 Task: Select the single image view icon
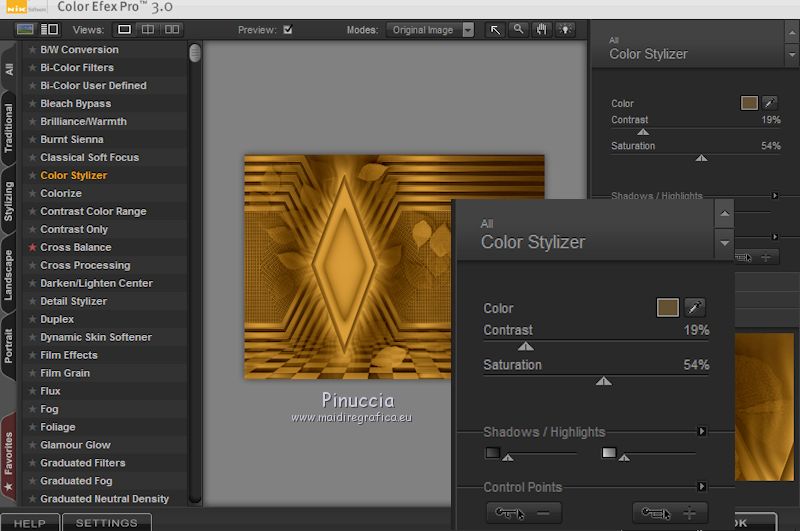(124, 30)
